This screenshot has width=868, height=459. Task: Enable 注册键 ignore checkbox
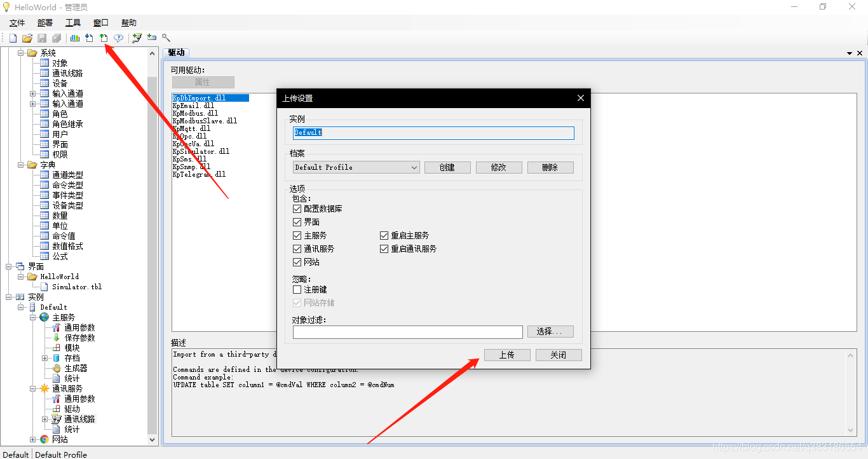coord(297,289)
